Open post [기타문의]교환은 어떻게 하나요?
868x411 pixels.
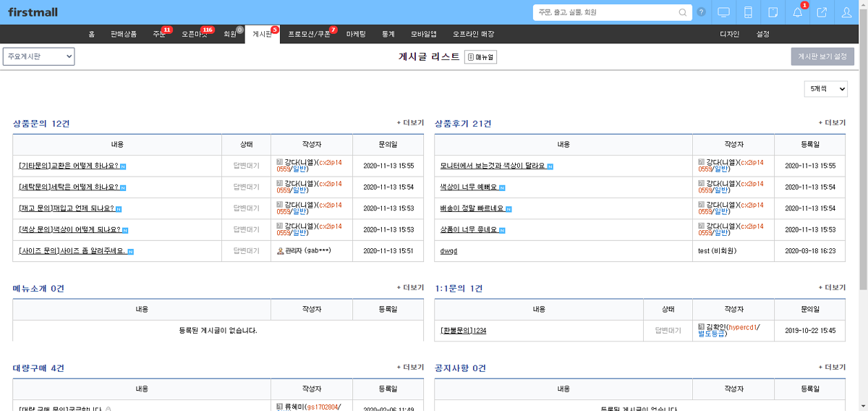click(69, 166)
